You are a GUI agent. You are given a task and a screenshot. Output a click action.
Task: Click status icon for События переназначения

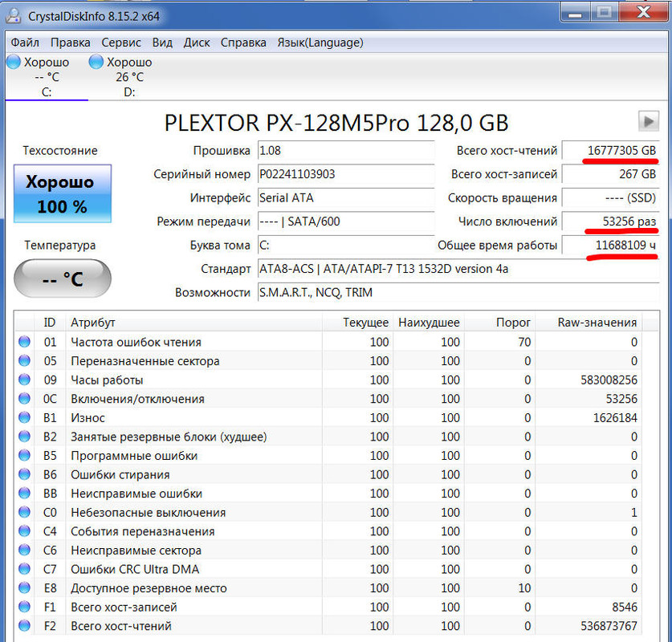click(x=24, y=531)
